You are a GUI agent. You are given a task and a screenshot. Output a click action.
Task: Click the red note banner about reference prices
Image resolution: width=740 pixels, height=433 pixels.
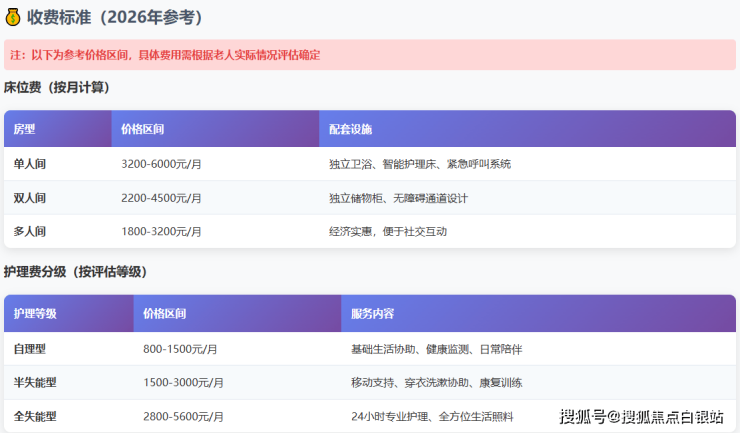[x=369, y=55]
